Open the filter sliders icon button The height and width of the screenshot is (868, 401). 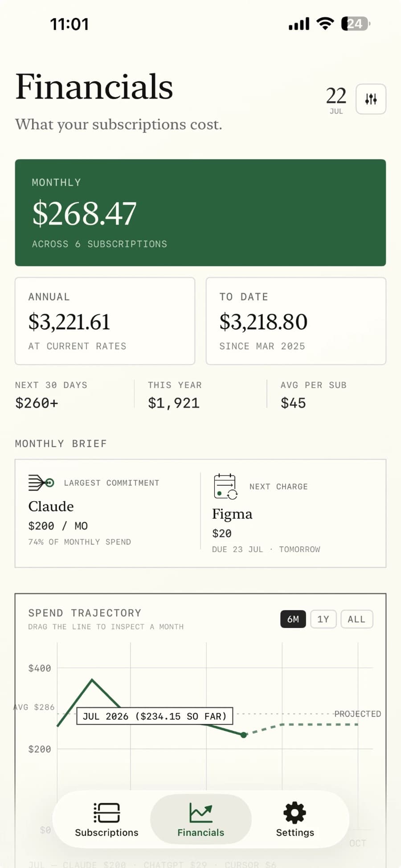click(371, 99)
